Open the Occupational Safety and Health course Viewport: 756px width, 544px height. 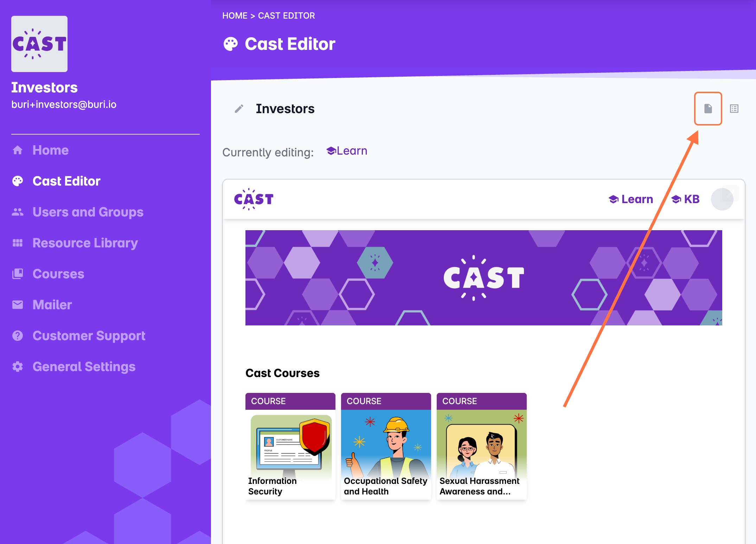(386, 446)
